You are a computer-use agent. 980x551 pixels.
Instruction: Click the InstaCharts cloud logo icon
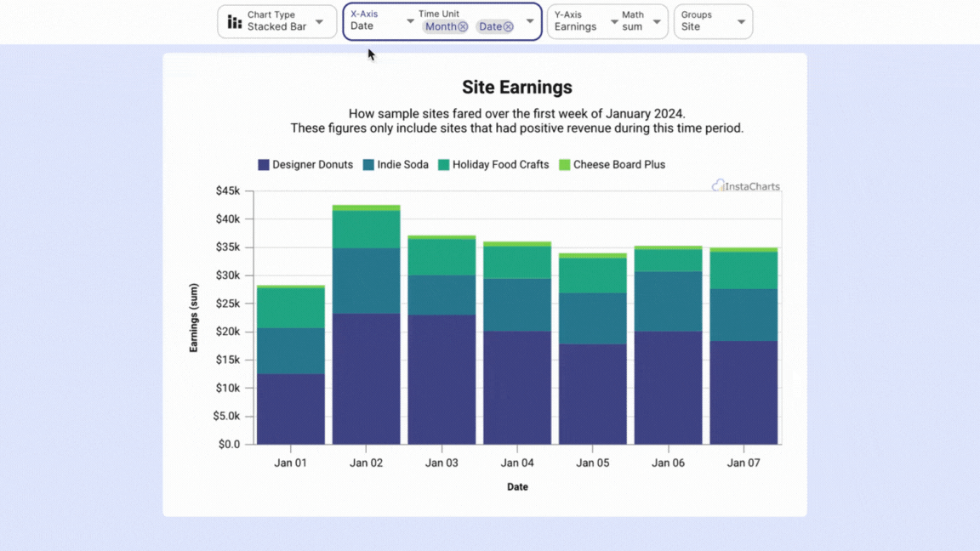(x=718, y=185)
